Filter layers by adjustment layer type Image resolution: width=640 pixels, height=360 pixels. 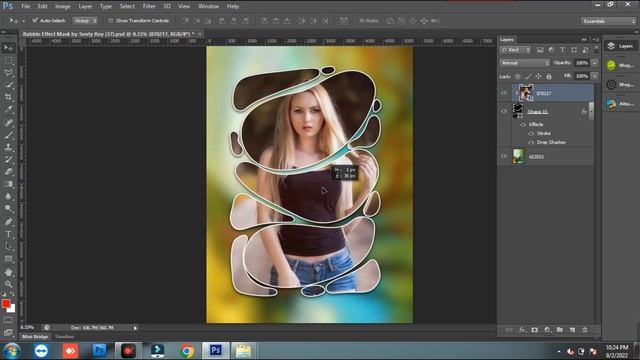(x=551, y=50)
